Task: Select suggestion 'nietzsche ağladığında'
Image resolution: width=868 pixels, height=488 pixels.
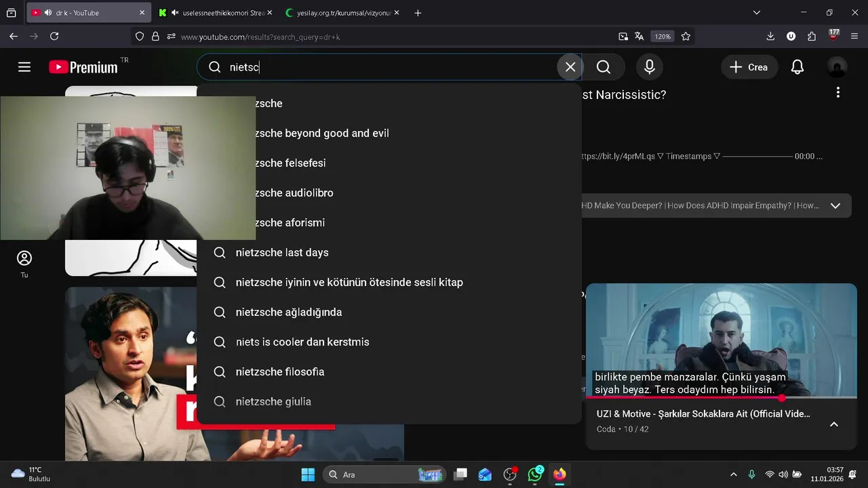Action: coord(389,312)
